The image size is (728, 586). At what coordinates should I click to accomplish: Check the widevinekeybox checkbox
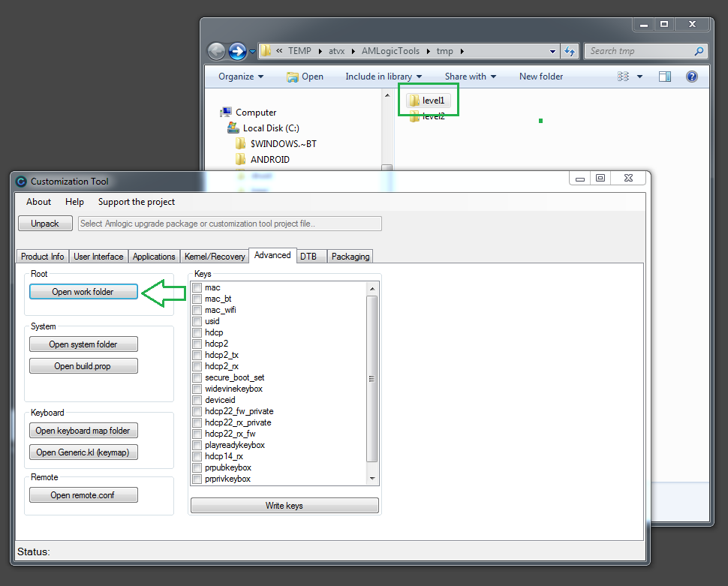197,389
